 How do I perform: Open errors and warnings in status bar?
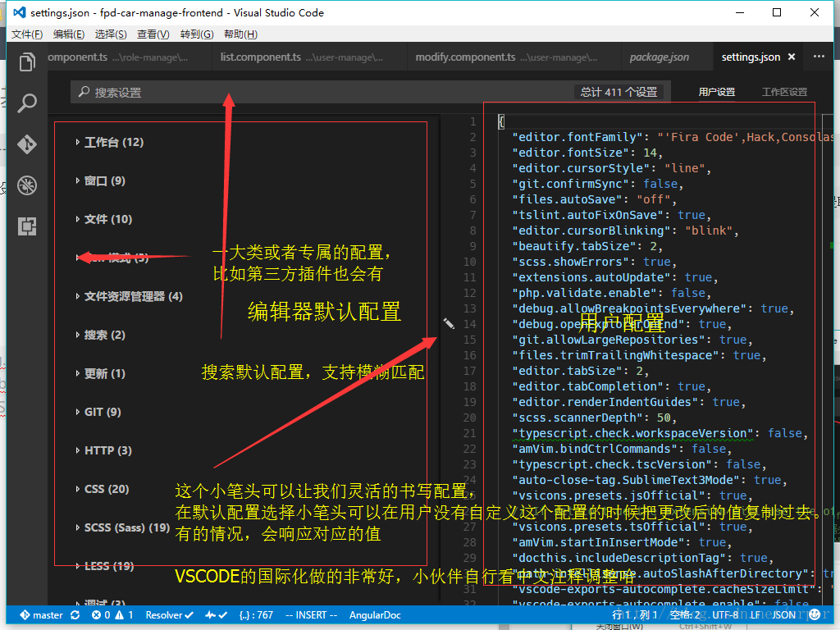pyautogui.click(x=112, y=615)
